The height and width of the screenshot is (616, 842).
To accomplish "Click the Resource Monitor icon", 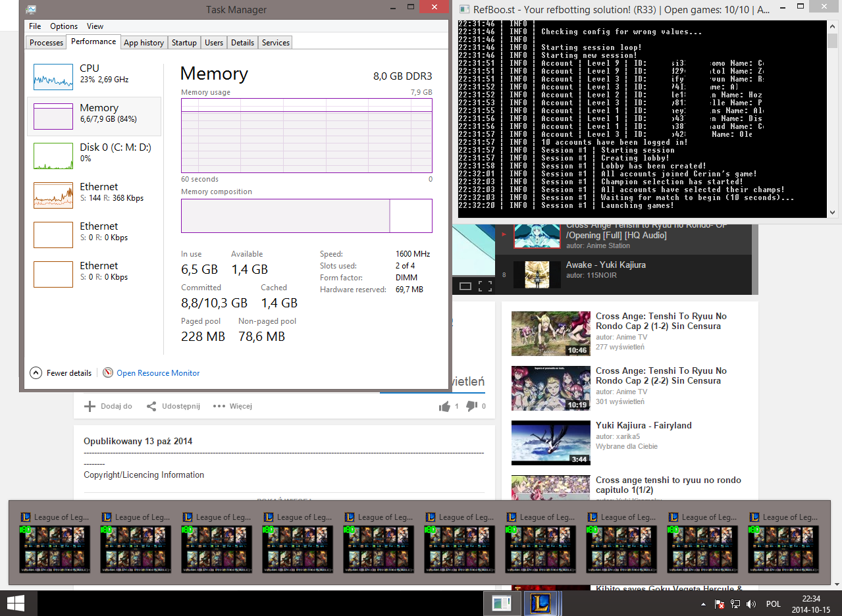I will pos(108,372).
